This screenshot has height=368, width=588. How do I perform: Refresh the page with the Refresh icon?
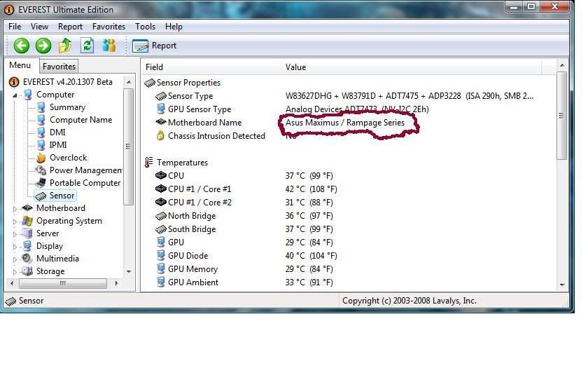click(87, 46)
